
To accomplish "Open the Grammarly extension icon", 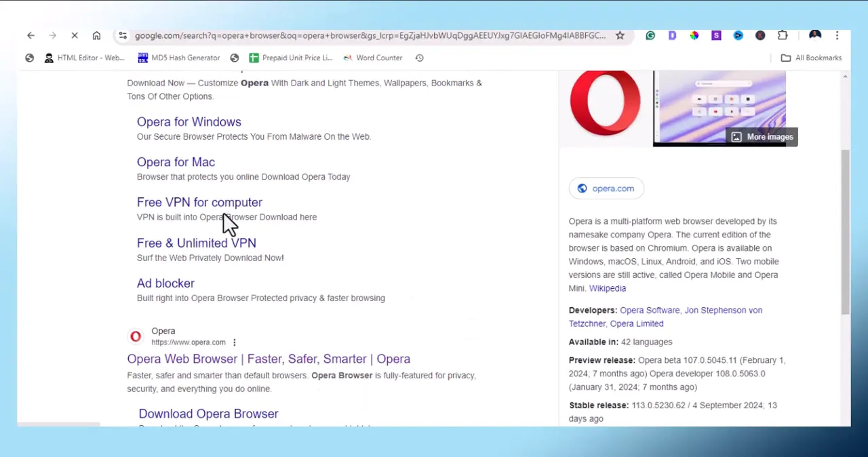I will 650,35.
